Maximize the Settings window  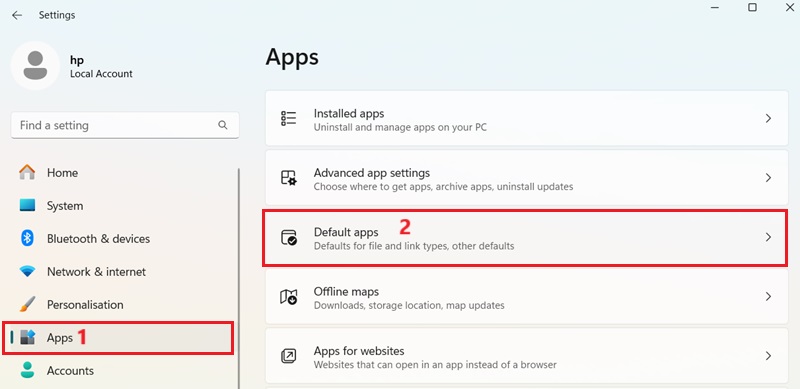tap(752, 7)
